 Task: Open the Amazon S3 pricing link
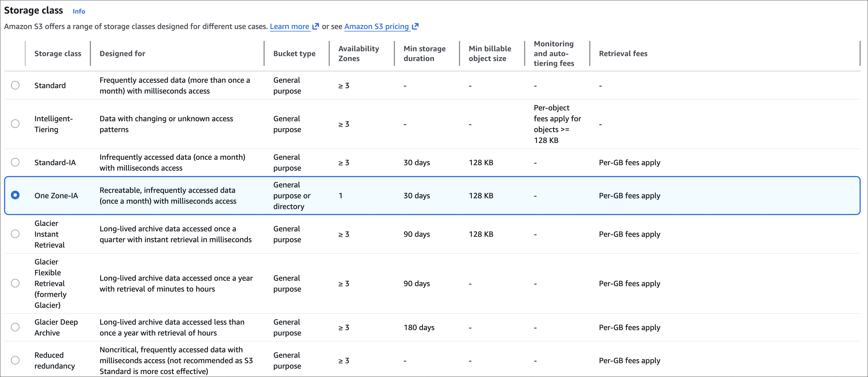point(376,27)
